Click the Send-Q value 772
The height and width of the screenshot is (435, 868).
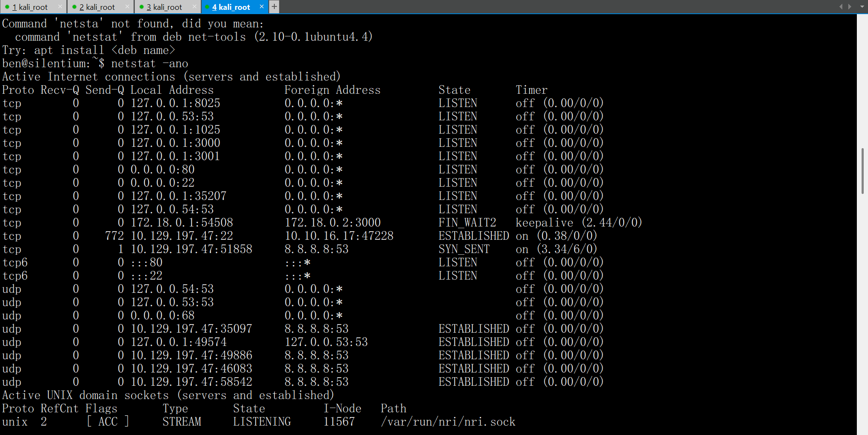(114, 236)
